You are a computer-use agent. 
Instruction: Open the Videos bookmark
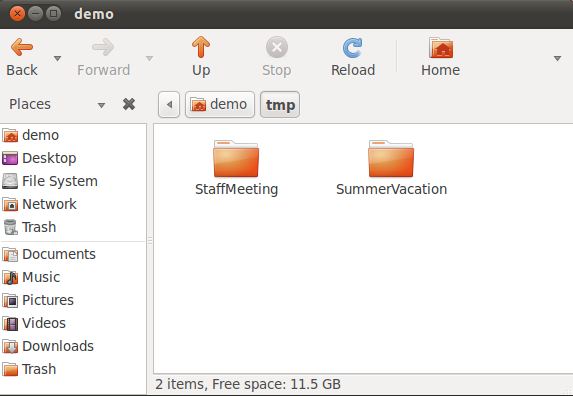(73, 324)
